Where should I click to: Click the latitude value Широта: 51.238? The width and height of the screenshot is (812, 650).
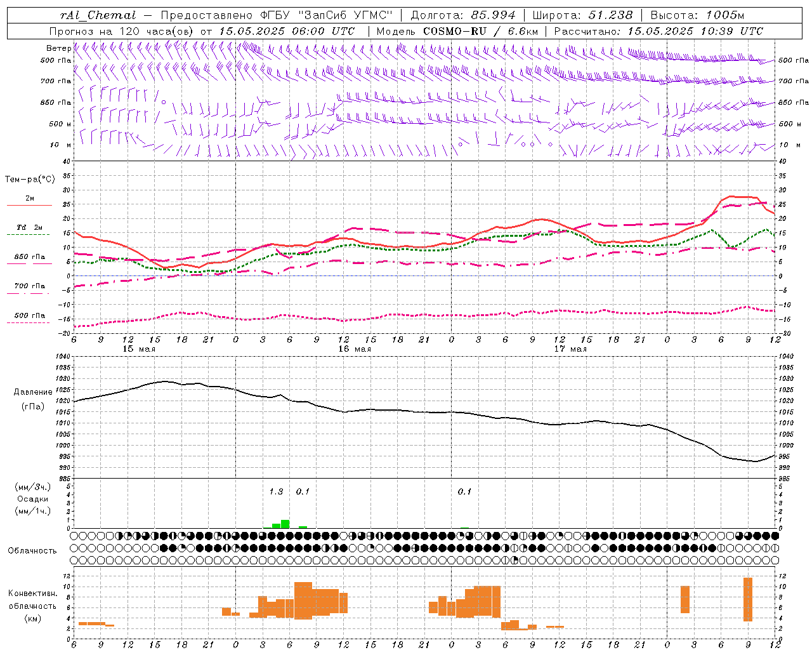582,15
